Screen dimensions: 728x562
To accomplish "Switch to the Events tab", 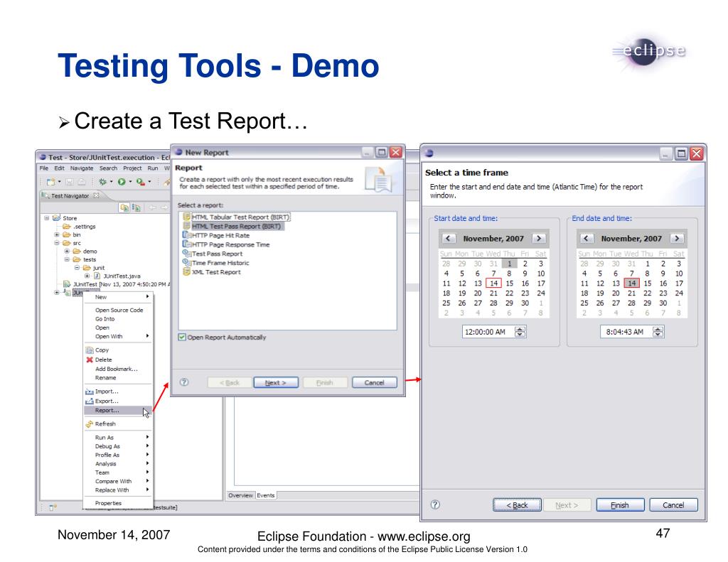I will pos(266,495).
